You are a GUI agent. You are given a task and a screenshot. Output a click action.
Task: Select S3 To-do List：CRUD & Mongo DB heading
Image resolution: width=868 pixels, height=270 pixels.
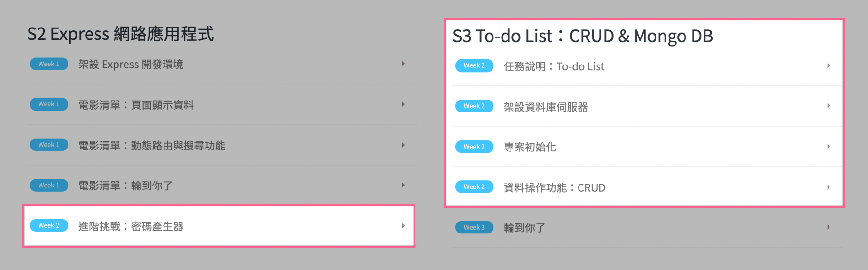point(582,36)
